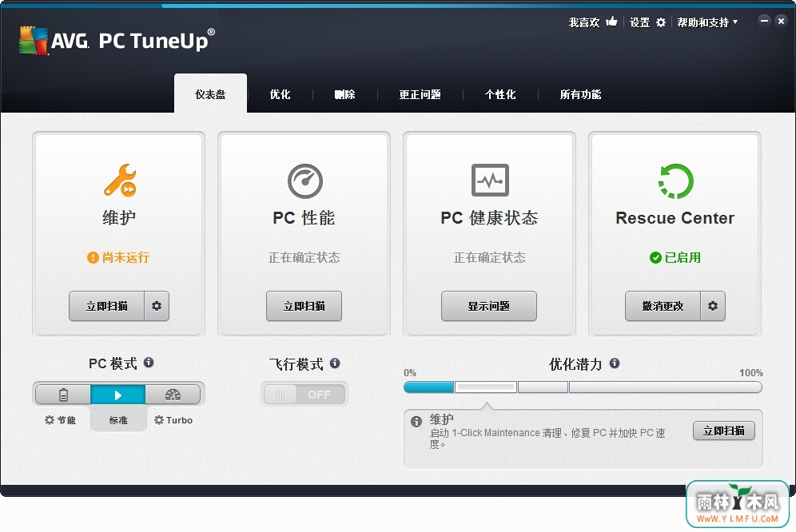
Task: Open the 删除 tab
Action: click(344, 94)
